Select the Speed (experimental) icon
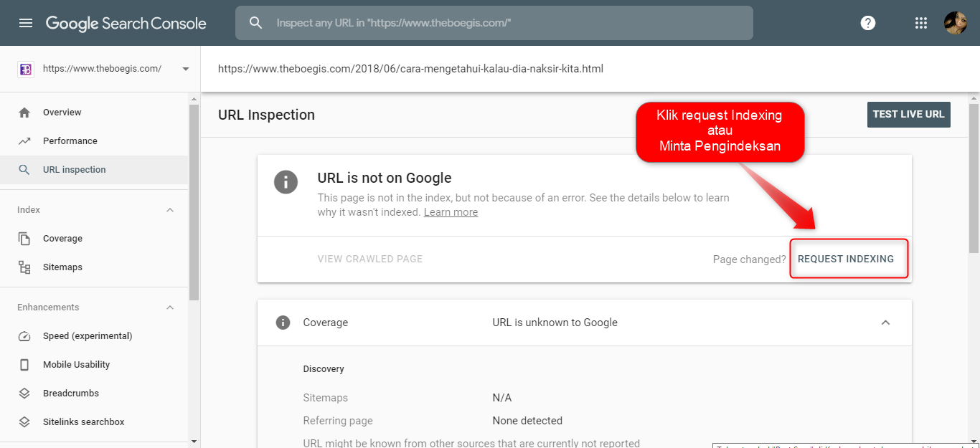Screen dimensions: 980x448 coord(24,335)
